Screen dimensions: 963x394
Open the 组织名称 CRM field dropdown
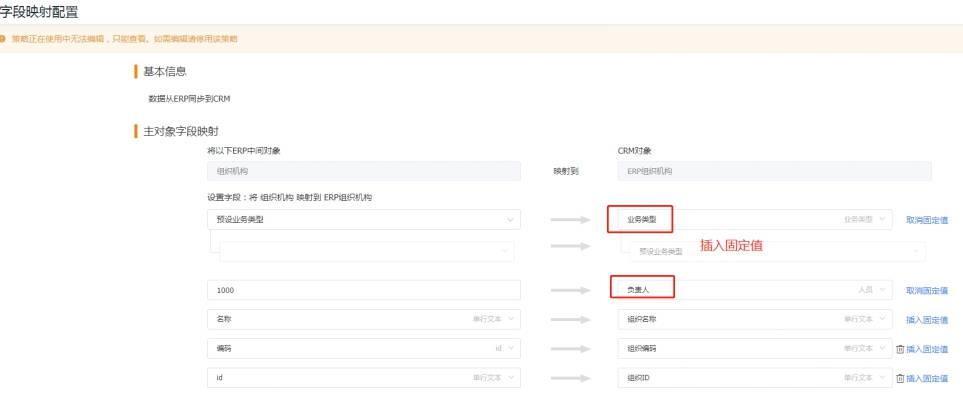pos(755,319)
